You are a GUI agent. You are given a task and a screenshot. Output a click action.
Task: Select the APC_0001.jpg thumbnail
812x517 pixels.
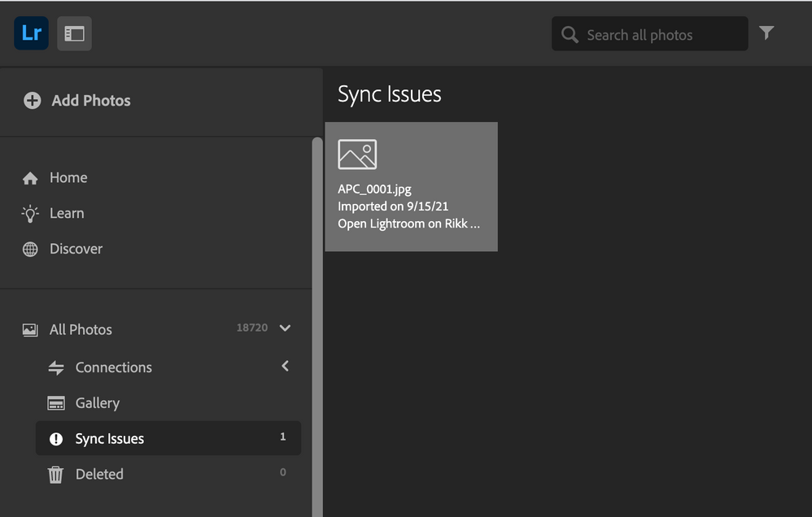pos(411,187)
